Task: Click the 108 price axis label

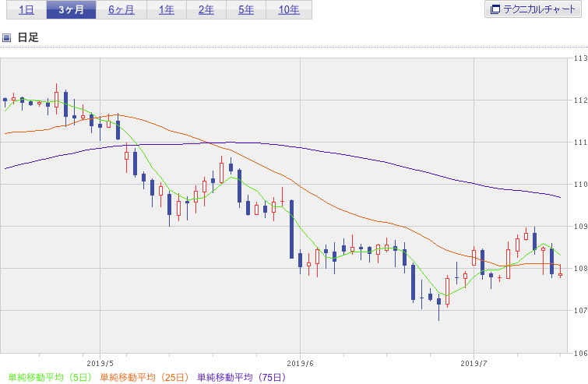Action: coord(580,268)
